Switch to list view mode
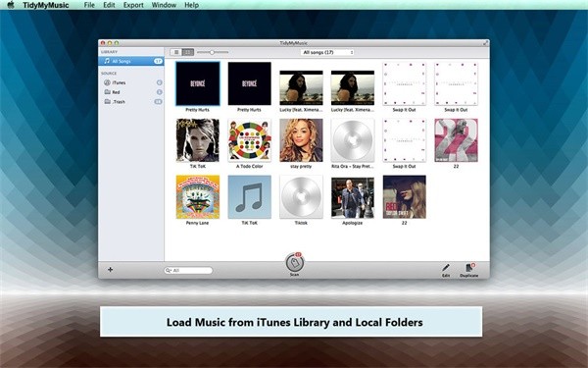Screen dimensions: 588x368 [x=176, y=52]
